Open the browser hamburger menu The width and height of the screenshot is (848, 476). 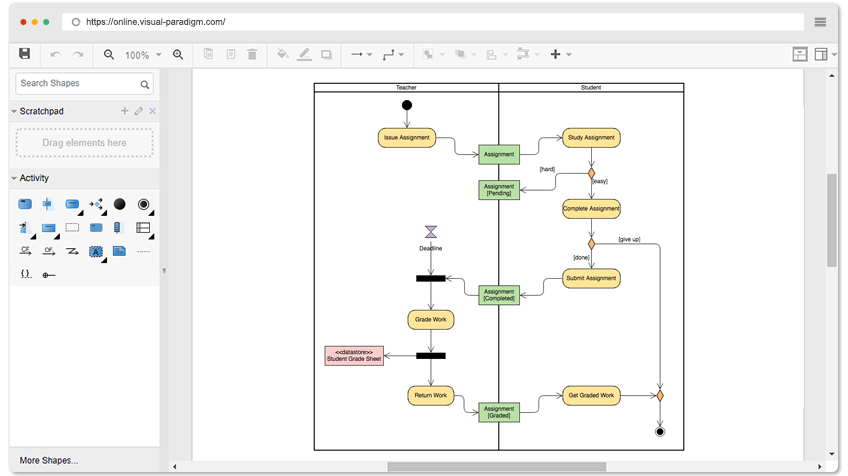pos(820,22)
